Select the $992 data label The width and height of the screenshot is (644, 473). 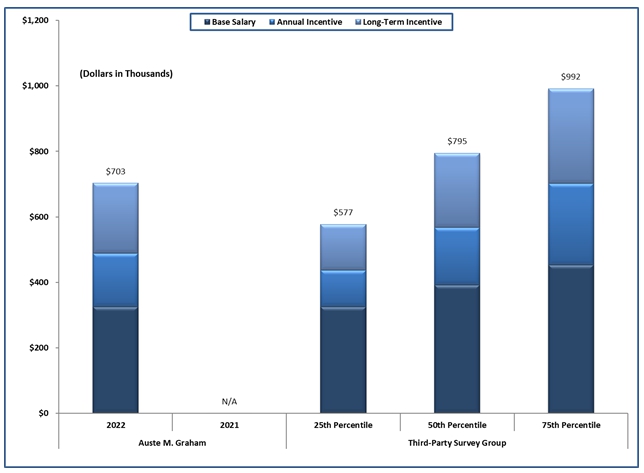coord(569,77)
